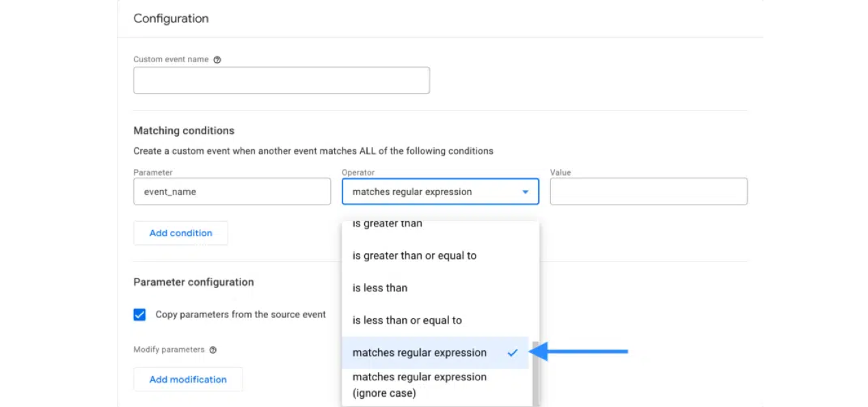Click the Add condition button
The width and height of the screenshot is (868, 407).
[x=180, y=233]
